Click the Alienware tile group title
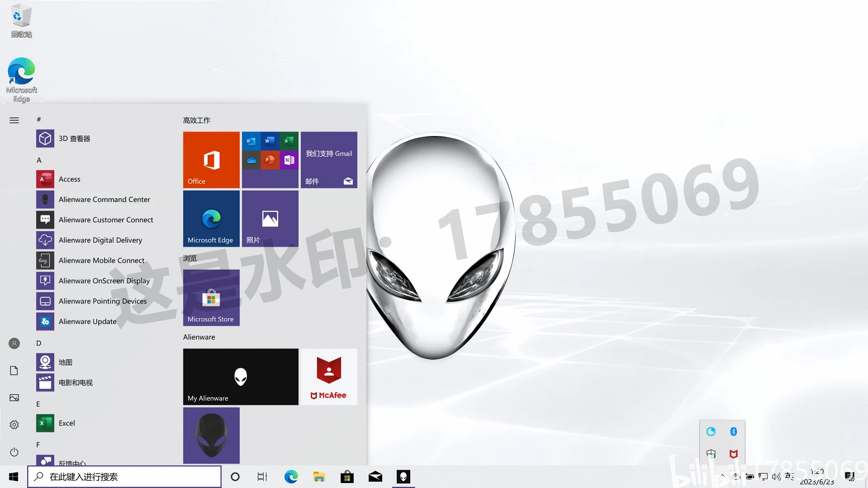Screen dimensions: 868x488 199,337
